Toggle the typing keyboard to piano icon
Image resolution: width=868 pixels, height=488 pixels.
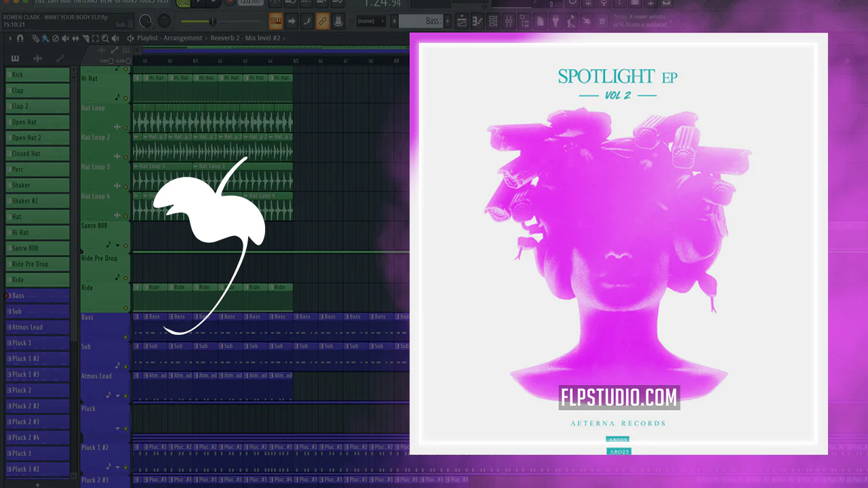pyautogui.click(x=276, y=21)
